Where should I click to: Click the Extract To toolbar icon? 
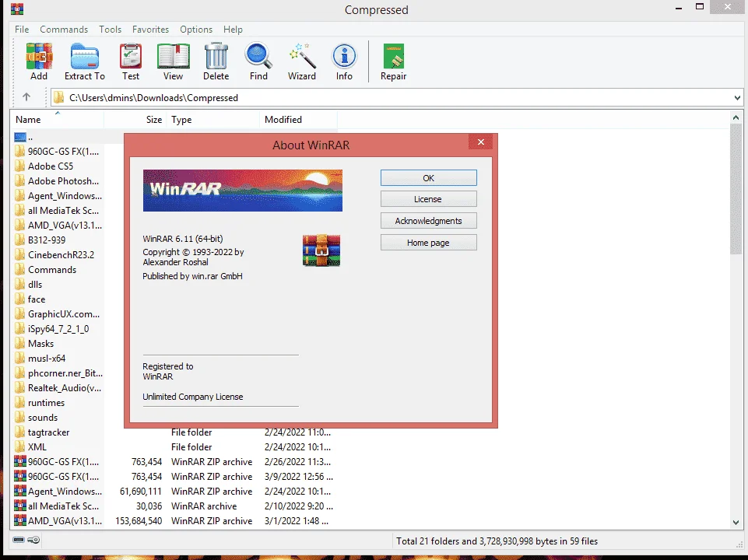click(84, 56)
